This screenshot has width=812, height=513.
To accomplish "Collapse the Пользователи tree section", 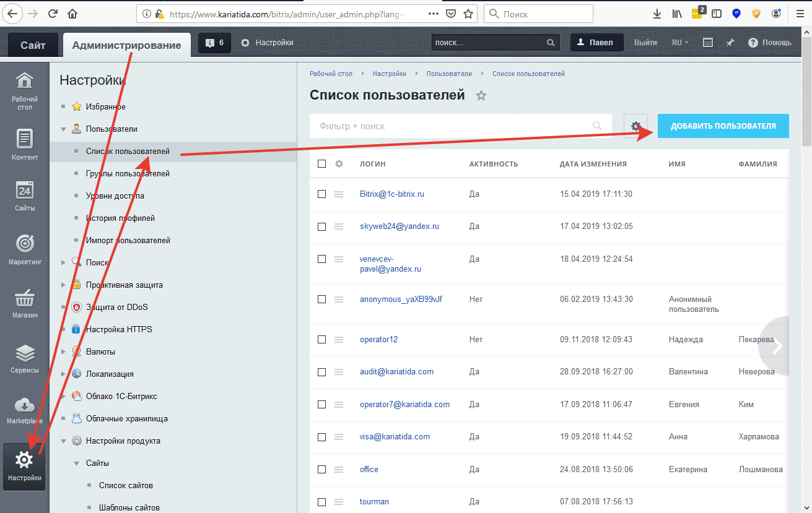I will (x=64, y=129).
